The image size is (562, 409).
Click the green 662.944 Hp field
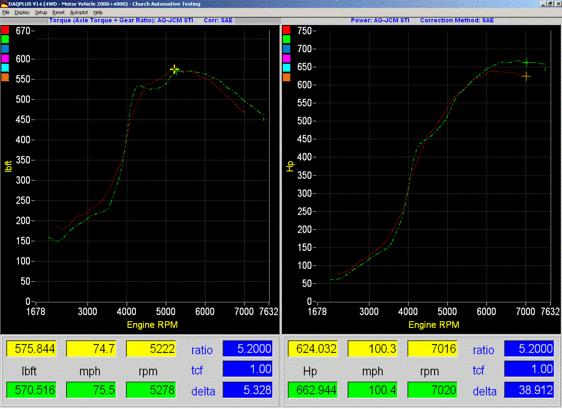click(x=313, y=390)
